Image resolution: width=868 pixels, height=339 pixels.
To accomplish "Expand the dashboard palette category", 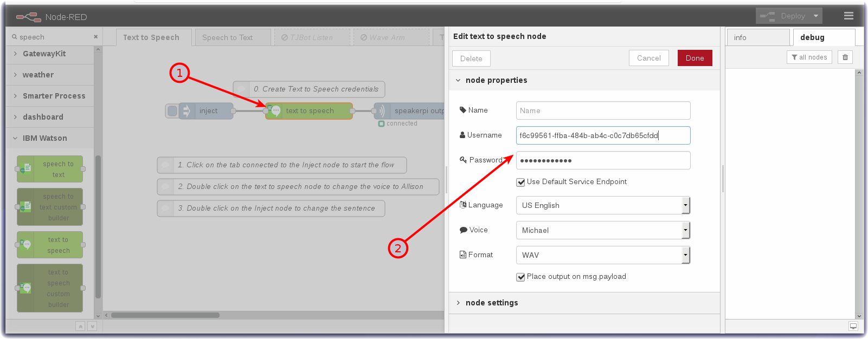I will [50, 117].
